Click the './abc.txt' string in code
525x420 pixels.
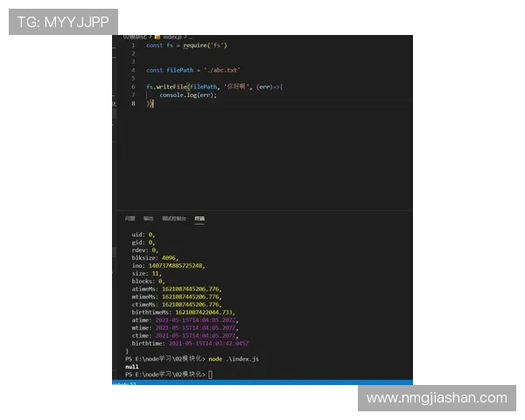(x=221, y=70)
